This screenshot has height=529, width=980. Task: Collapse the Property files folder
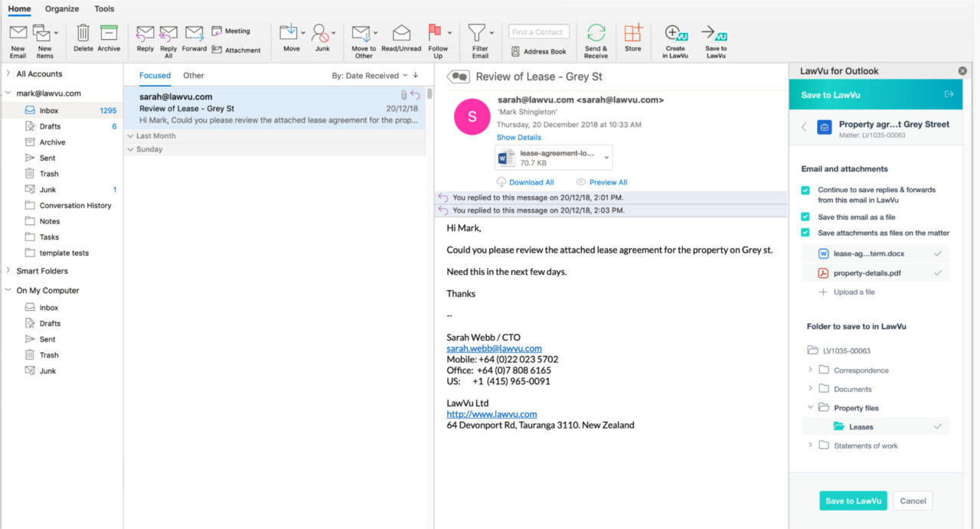point(811,407)
